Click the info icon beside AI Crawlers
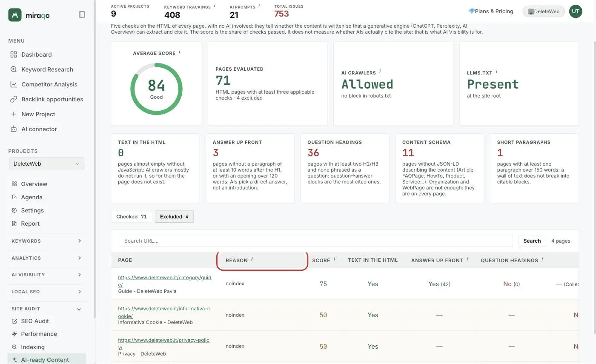 380,72
